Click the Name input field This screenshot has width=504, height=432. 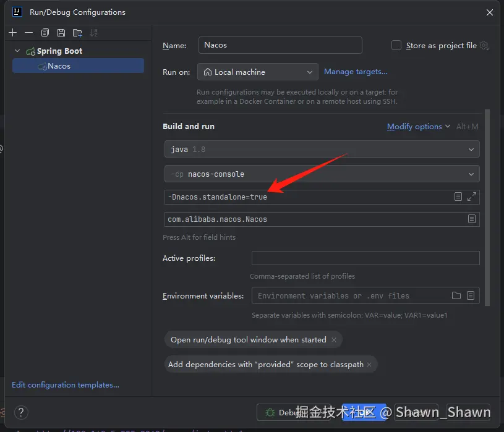tap(280, 45)
